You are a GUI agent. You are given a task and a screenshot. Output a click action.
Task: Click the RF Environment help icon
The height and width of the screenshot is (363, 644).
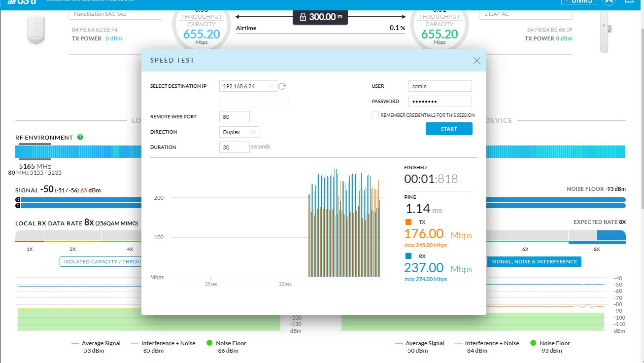click(x=80, y=137)
